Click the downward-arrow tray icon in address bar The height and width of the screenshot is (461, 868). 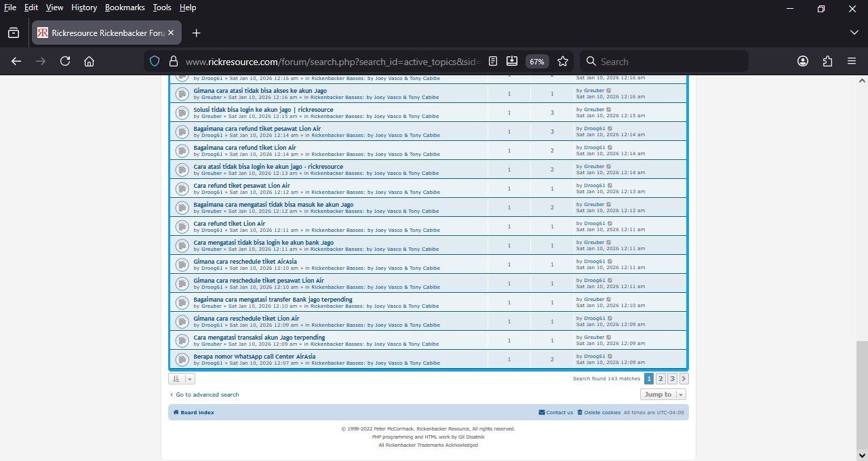coord(513,61)
